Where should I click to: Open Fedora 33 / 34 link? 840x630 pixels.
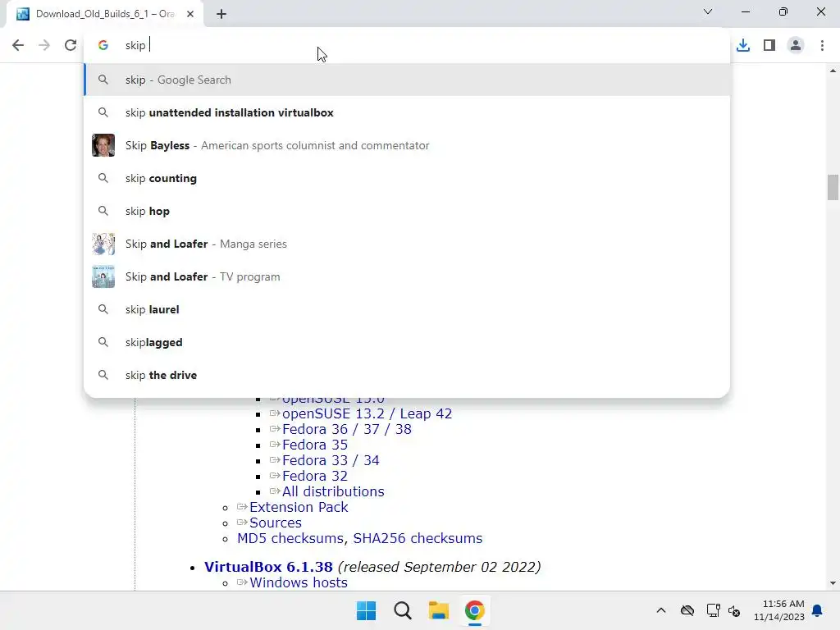(331, 460)
